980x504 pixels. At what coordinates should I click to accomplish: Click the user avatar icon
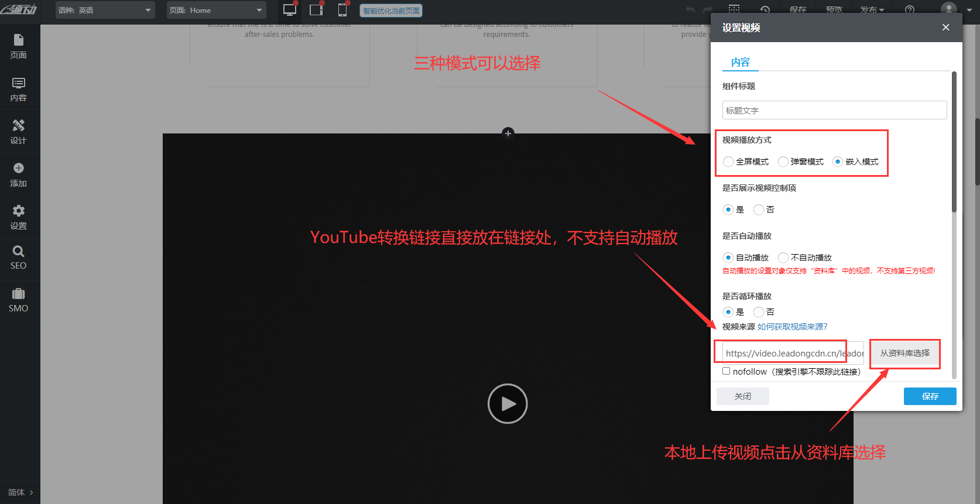click(x=948, y=9)
